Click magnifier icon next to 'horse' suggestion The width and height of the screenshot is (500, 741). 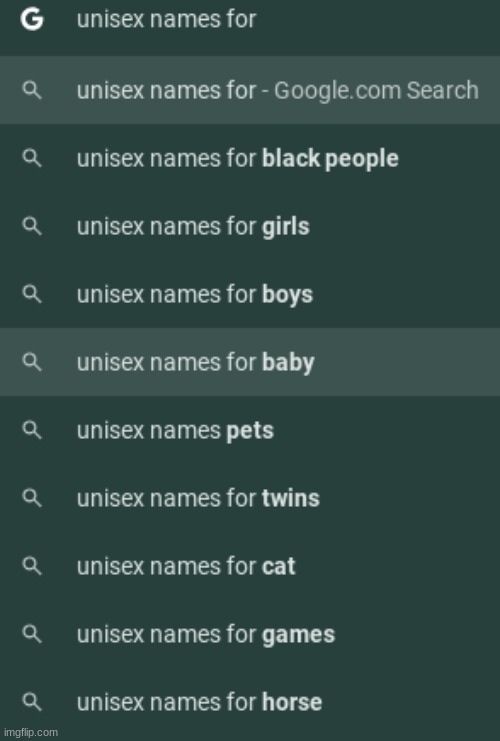(x=32, y=702)
